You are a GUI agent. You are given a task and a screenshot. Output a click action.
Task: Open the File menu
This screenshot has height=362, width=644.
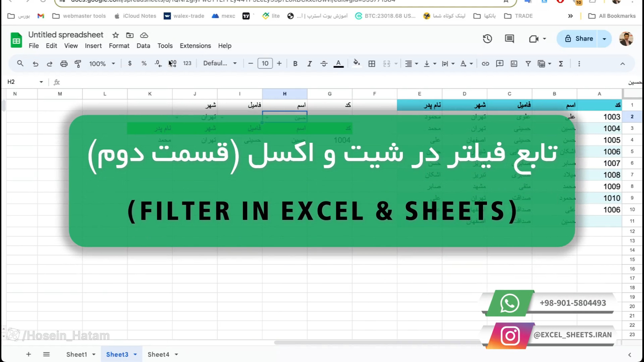click(34, 46)
